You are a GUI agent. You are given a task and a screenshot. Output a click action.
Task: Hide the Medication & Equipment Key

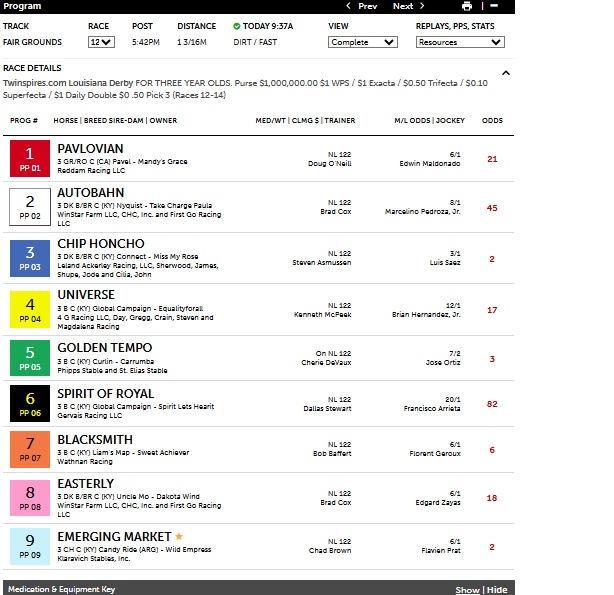pyautogui.click(x=497, y=589)
